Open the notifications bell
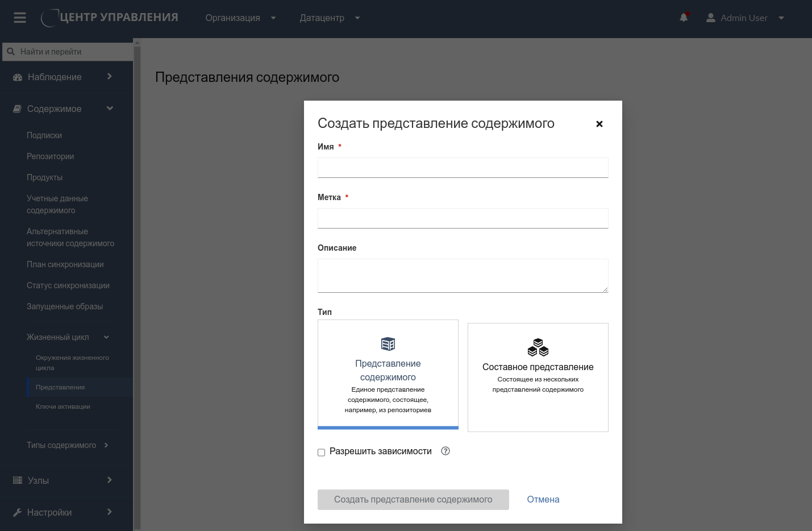 click(684, 18)
